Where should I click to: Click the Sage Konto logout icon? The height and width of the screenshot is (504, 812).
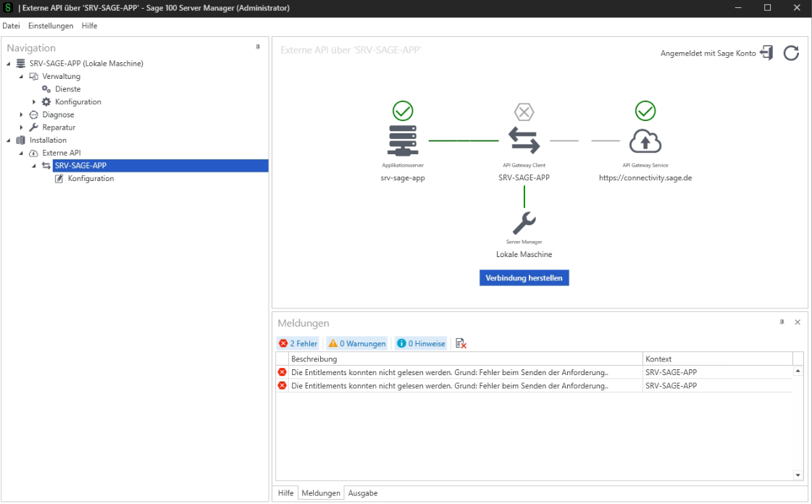point(766,53)
